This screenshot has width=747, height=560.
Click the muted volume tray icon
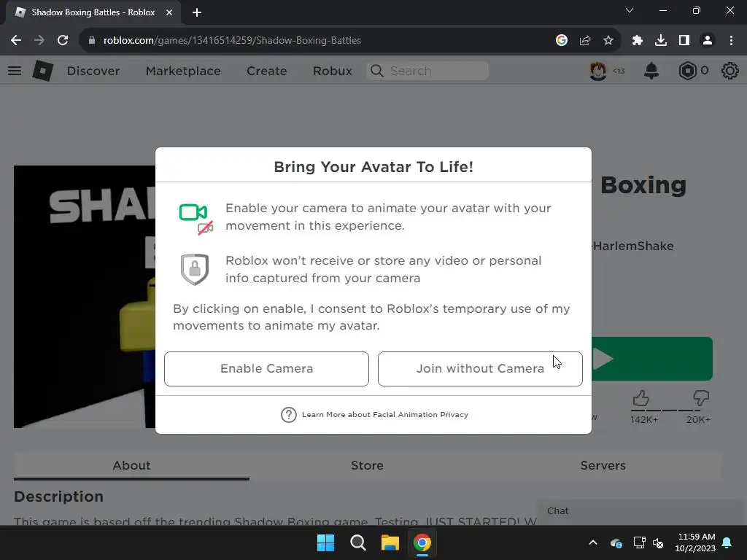pyautogui.click(x=659, y=542)
